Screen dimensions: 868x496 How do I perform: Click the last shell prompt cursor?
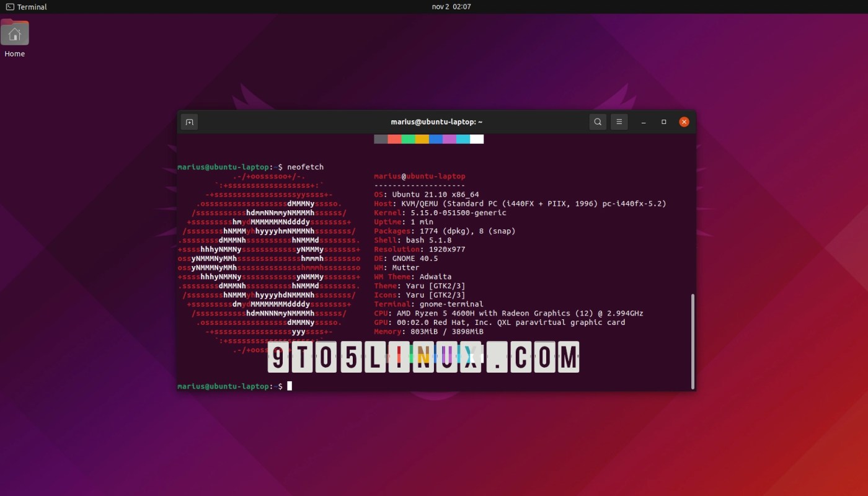pos(290,386)
